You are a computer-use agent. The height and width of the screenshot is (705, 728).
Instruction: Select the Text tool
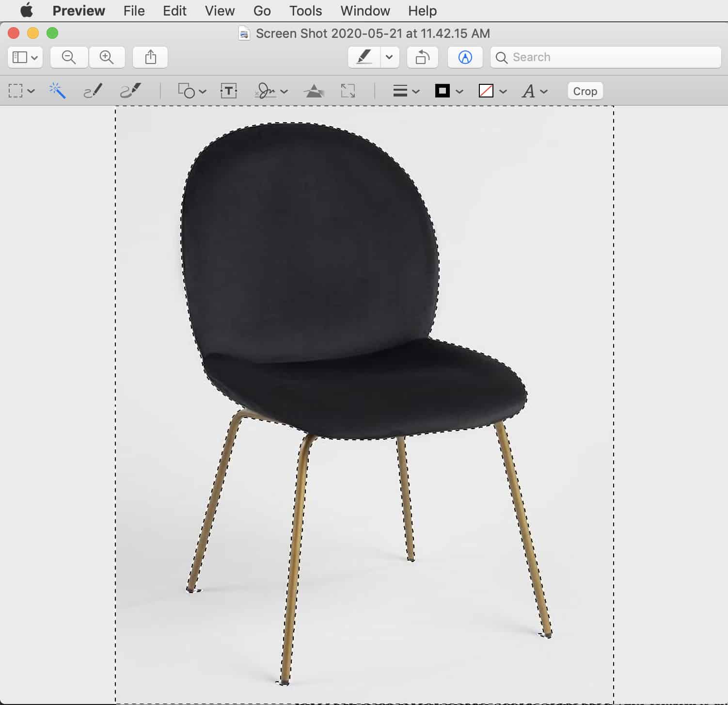[x=229, y=91]
